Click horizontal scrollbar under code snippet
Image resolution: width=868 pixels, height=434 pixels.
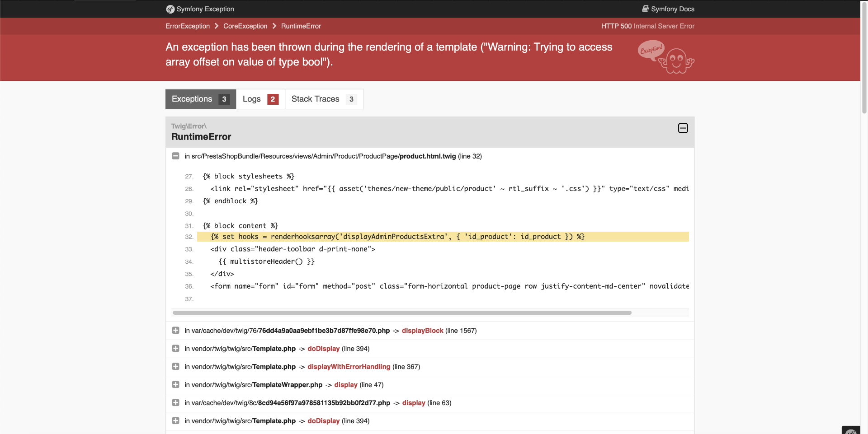coord(402,313)
